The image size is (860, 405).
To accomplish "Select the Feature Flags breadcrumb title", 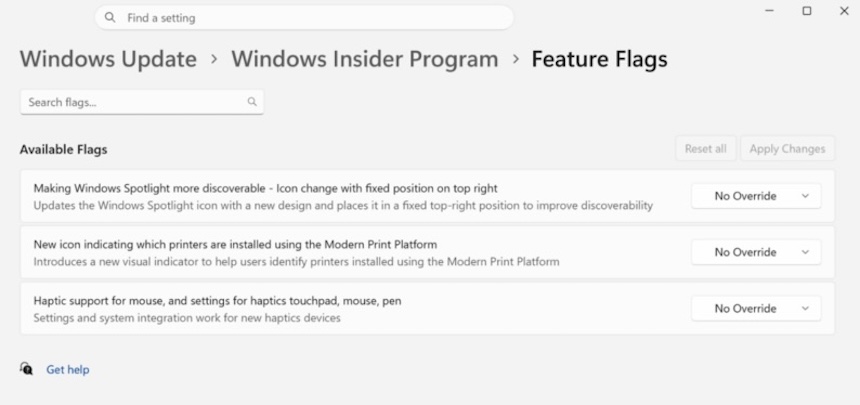I will [x=599, y=59].
